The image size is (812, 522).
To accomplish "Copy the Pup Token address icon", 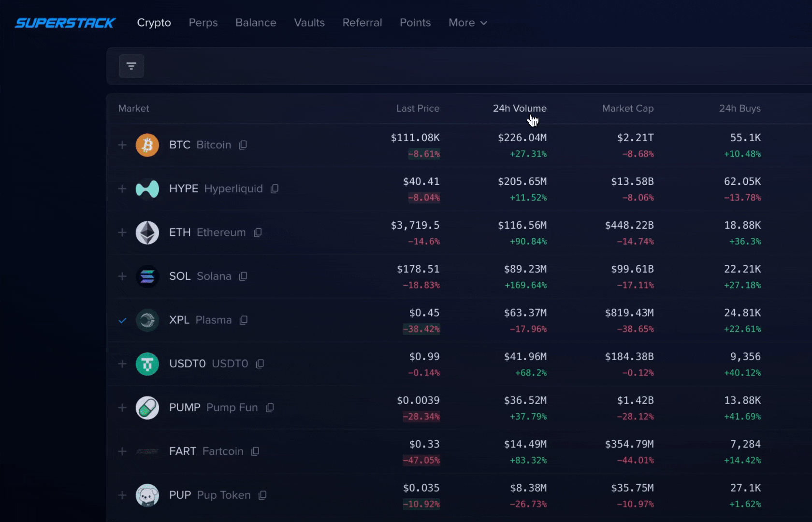I will [x=262, y=495].
